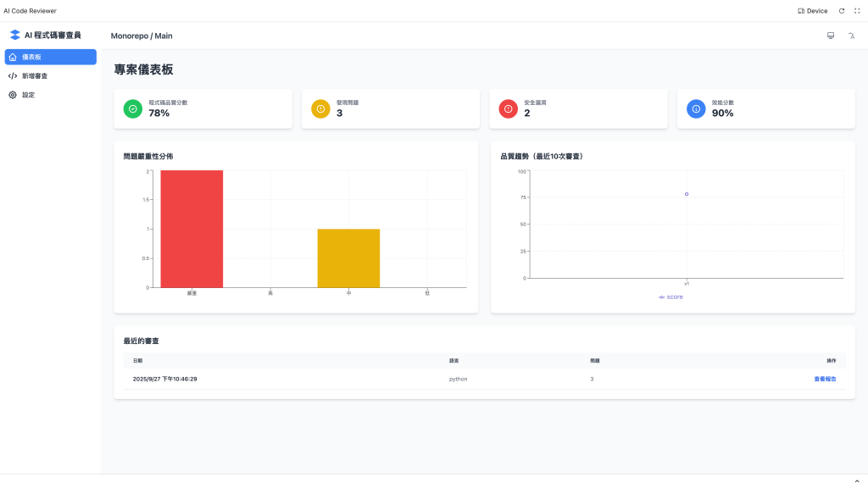Click the red 嚴重 severity bar
The image size is (868, 488).
click(192, 229)
